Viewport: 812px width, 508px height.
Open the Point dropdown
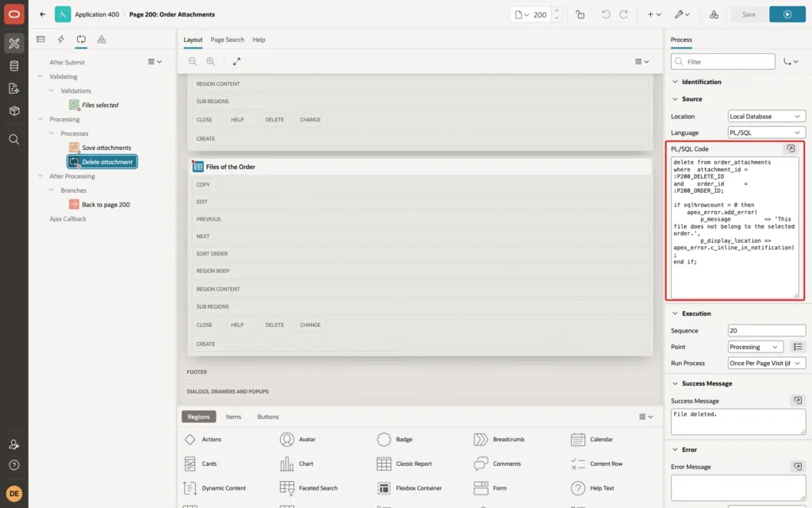click(755, 347)
